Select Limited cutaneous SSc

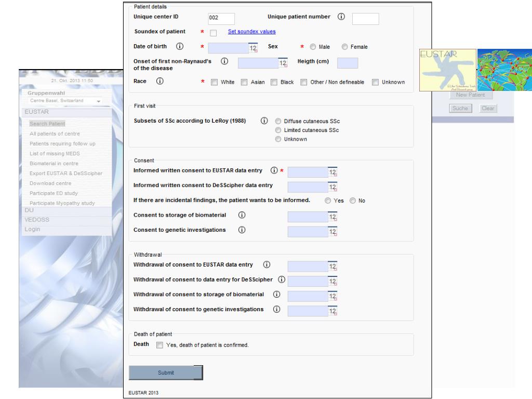(x=278, y=130)
